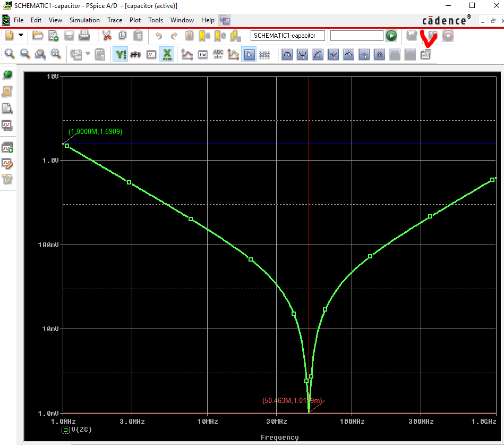Toggle the Mark Data Points button
504x445 pixels.
point(233,54)
